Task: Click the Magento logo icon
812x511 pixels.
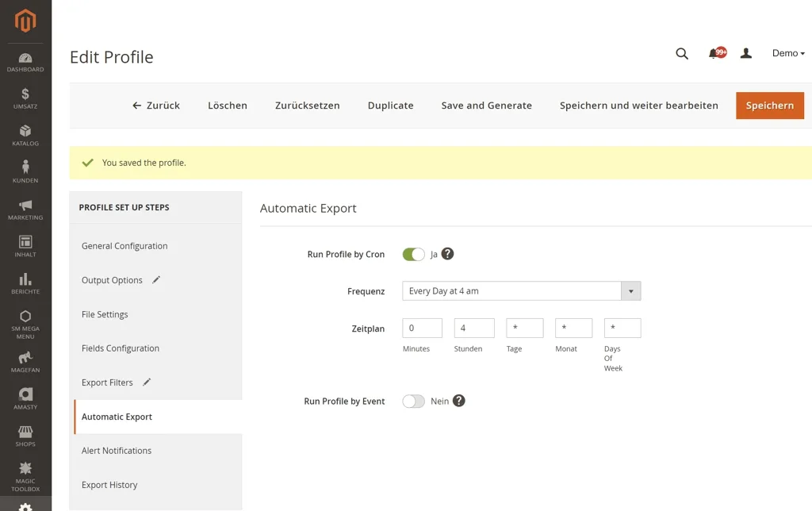Action: pos(25,20)
